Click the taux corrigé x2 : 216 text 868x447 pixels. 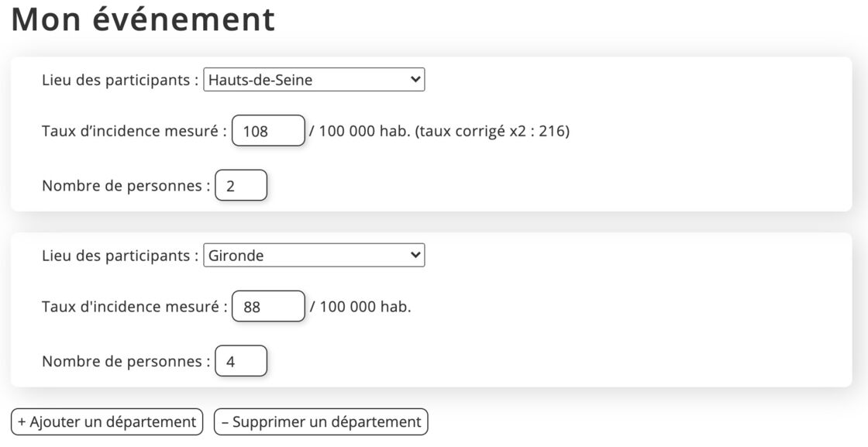(x=493, y=132)
